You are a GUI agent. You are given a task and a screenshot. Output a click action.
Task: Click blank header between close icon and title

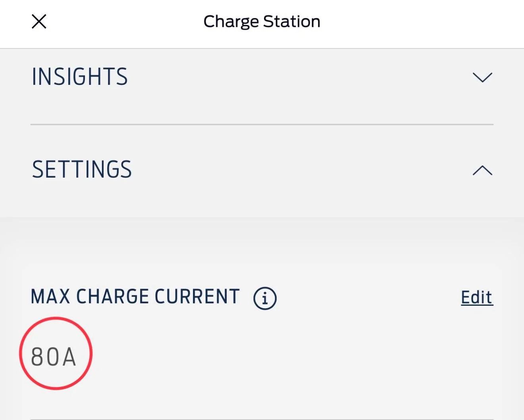point(123,22)
